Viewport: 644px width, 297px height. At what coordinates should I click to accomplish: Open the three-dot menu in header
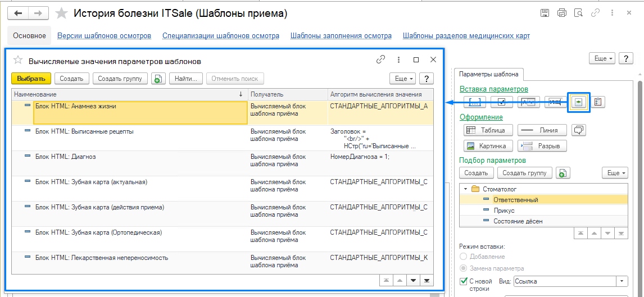click(x=612, y=13)
